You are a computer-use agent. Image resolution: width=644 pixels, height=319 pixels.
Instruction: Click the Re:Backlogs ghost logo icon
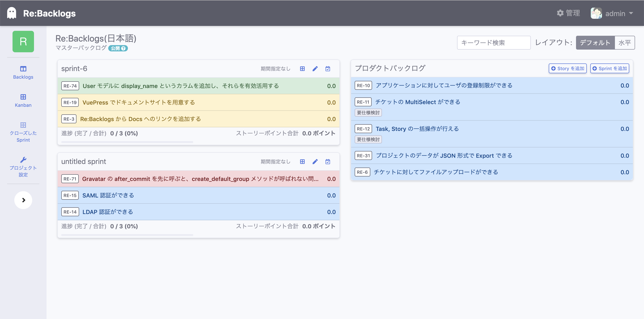(11, 13)
